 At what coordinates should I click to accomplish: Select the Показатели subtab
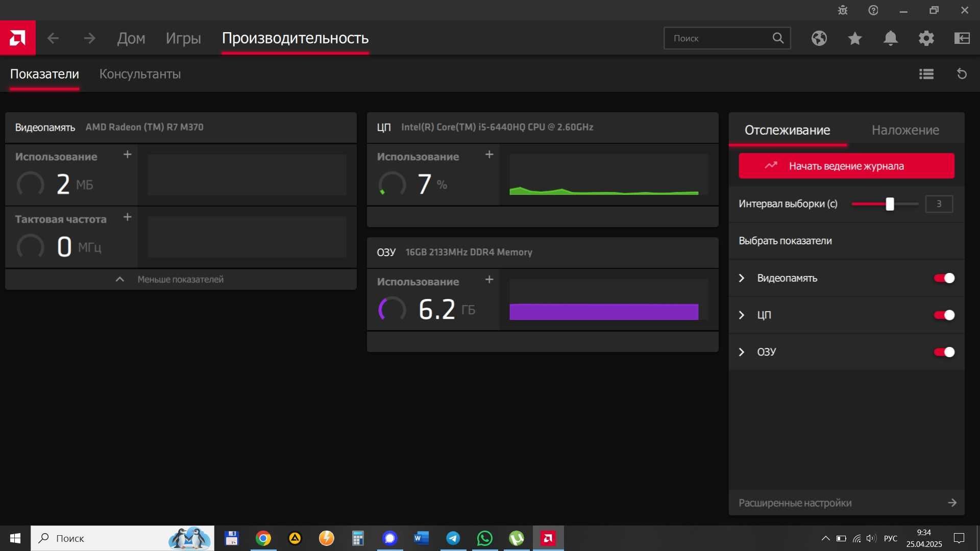click(44, 74)
